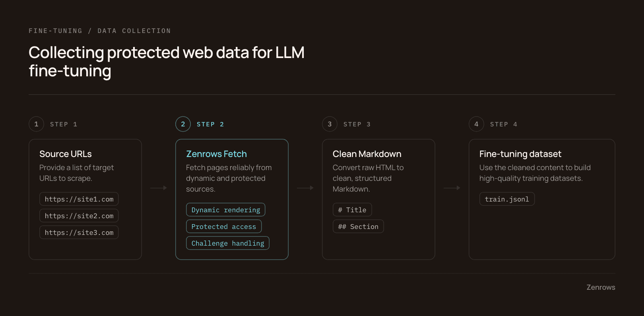Image resolution: width=644 pixels, height=316 pixels.
Task: Click the https://site3.com URL chip
Action: pyautogui.click(x=79, y=233)
